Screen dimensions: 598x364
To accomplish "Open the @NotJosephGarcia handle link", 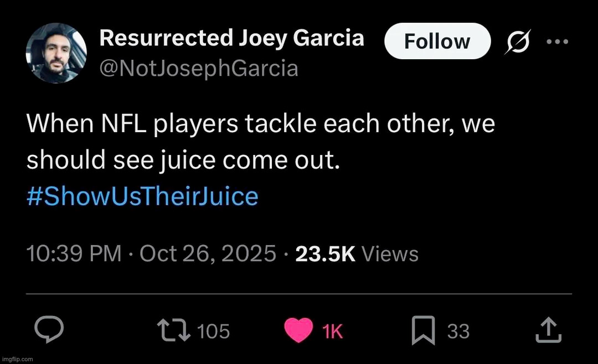I will point(199,69).
